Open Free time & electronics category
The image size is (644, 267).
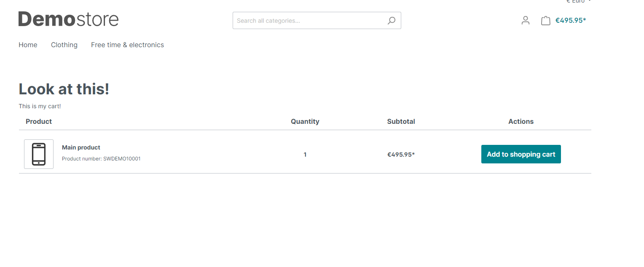tap(127, 45)
